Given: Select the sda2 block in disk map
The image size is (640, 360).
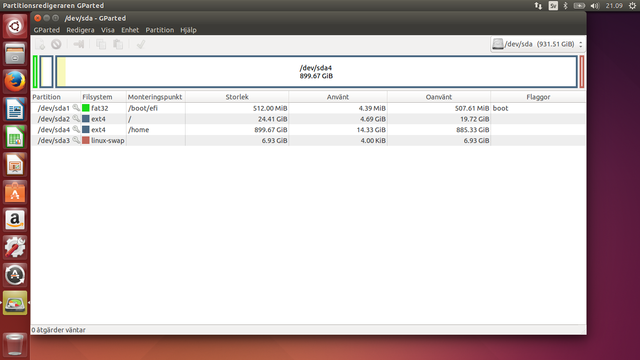Looking at the screenshot, I should point(47,72).
